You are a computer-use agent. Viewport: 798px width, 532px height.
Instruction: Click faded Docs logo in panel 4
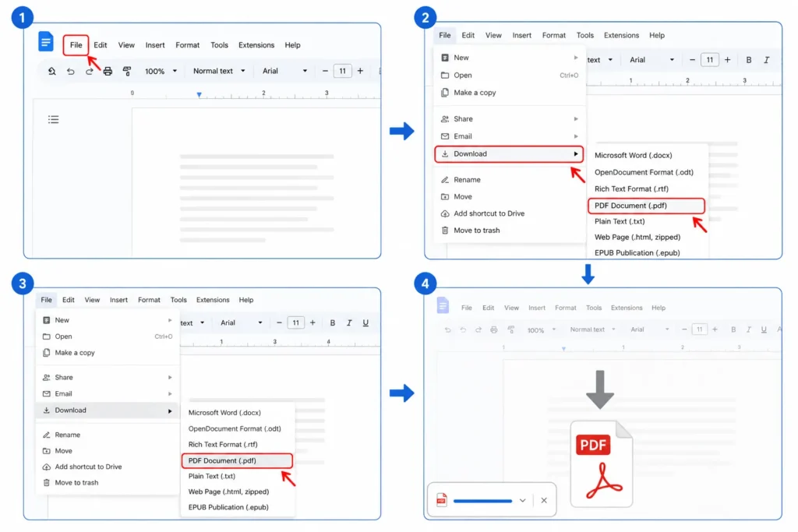[x=443, y=305]
